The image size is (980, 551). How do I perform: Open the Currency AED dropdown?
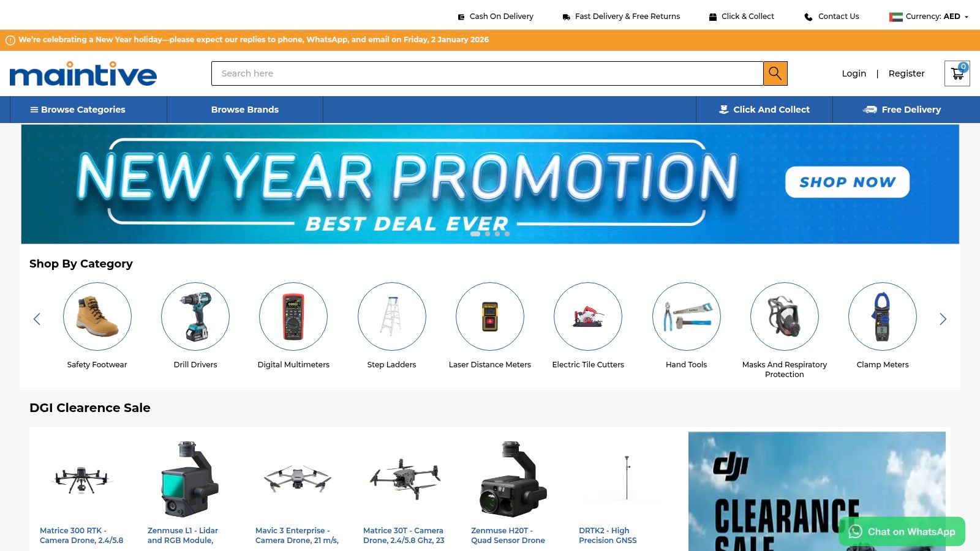[x=929, y=17]
